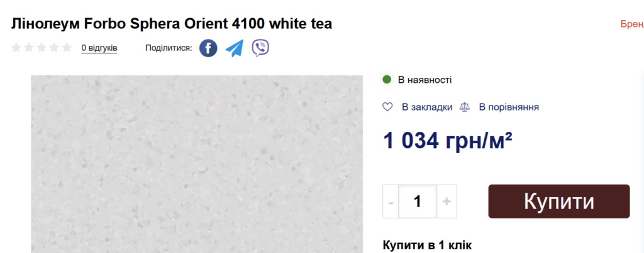Give the product a five-star rating
Viewport: 644px width, 253px height.
[x=67, y=48]
